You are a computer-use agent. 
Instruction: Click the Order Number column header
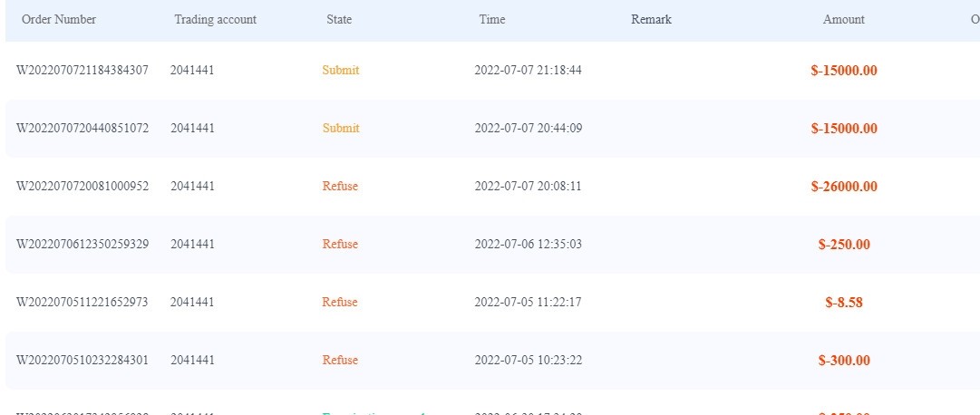point(59,19)
